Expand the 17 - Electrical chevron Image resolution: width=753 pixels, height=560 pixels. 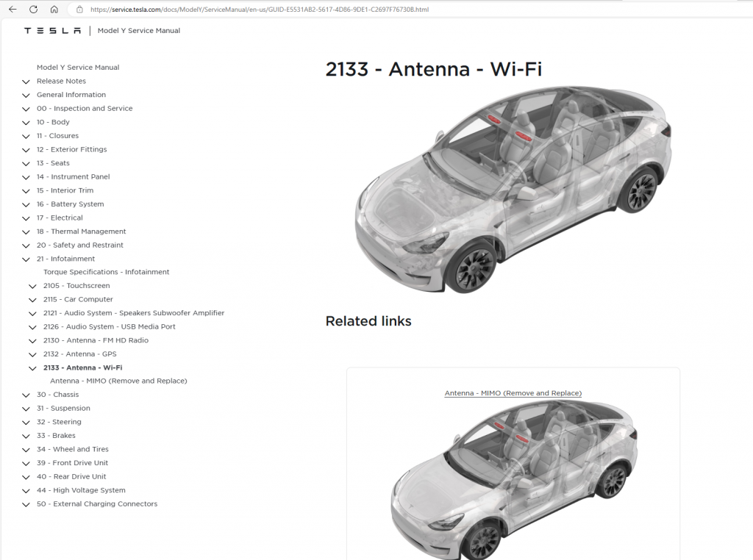[x=26, y=218]
